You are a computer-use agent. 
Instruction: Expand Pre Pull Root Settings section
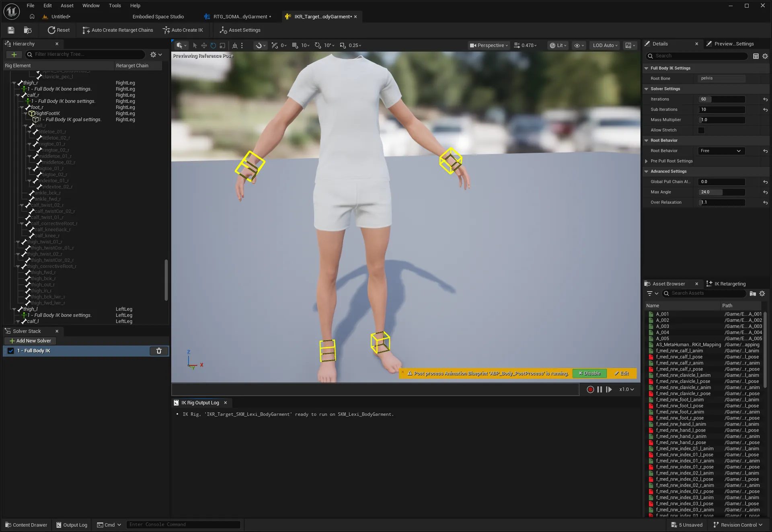pos(646,161)
